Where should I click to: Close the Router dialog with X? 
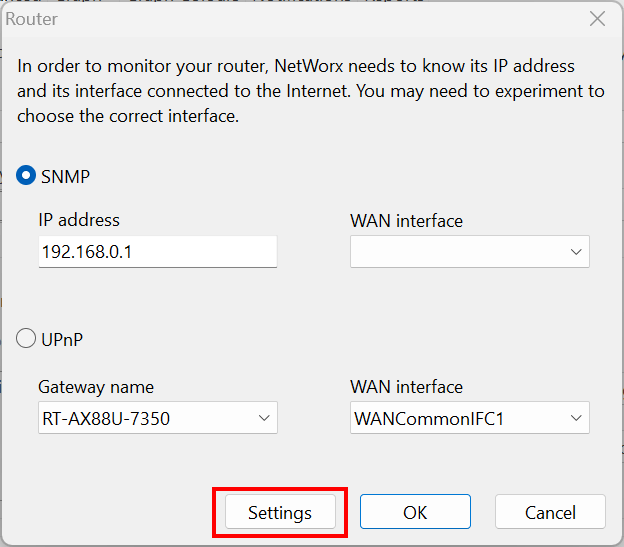597,19
